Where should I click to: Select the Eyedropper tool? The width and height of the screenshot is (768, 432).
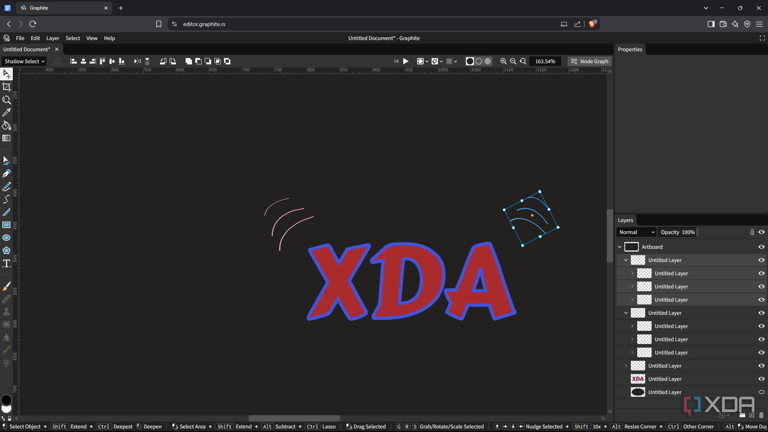[x=6, y=112]
